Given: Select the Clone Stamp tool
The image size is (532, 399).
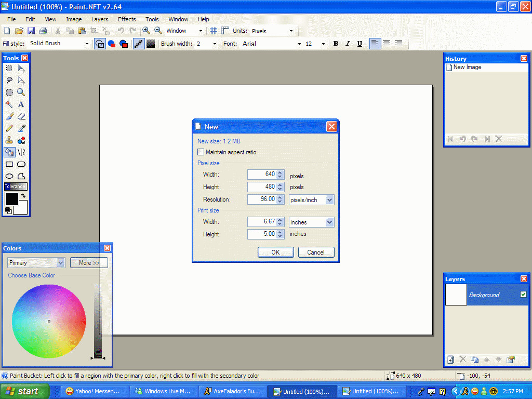Looking at the screenshot, I should pos(9,140).
